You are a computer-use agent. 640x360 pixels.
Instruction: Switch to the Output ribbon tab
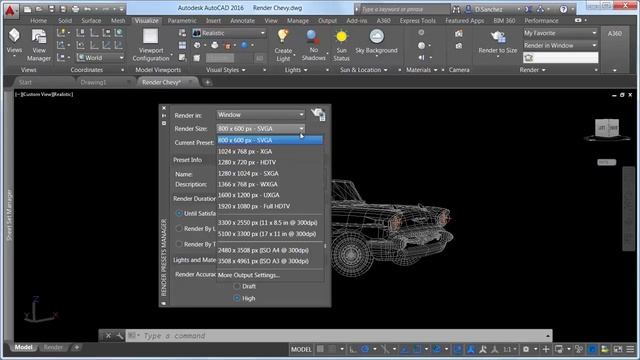(327, 20)
